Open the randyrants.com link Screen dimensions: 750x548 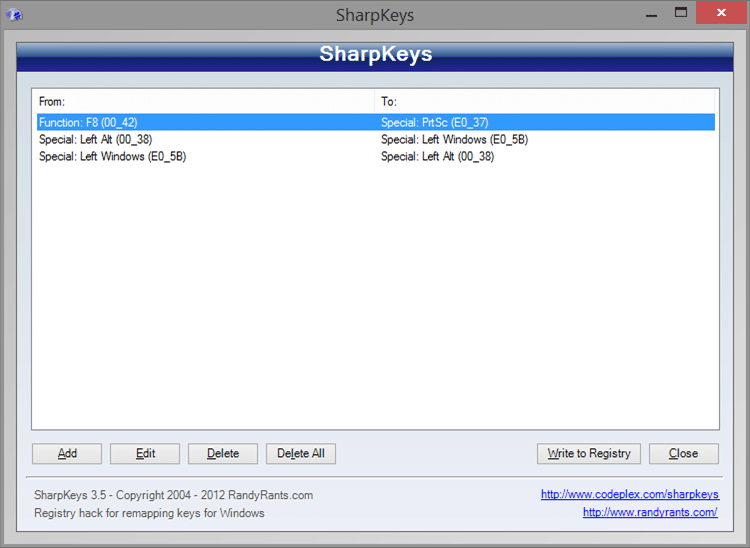(x=650, y=512)
